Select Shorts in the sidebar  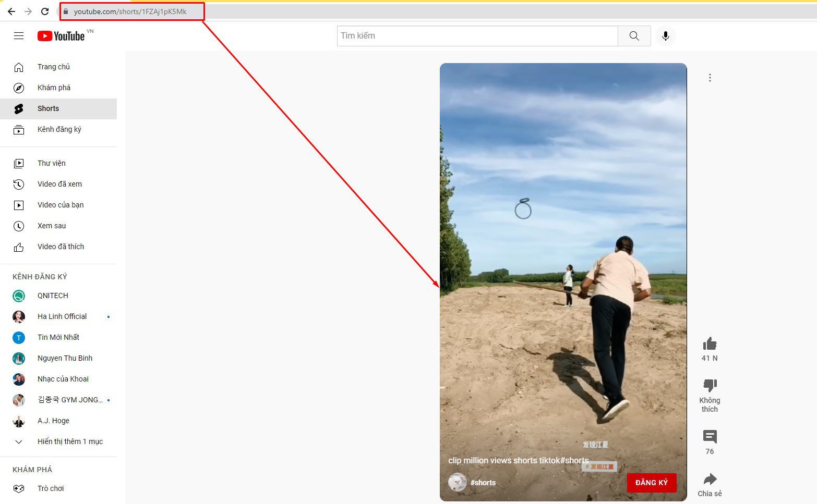click(58, 108)
